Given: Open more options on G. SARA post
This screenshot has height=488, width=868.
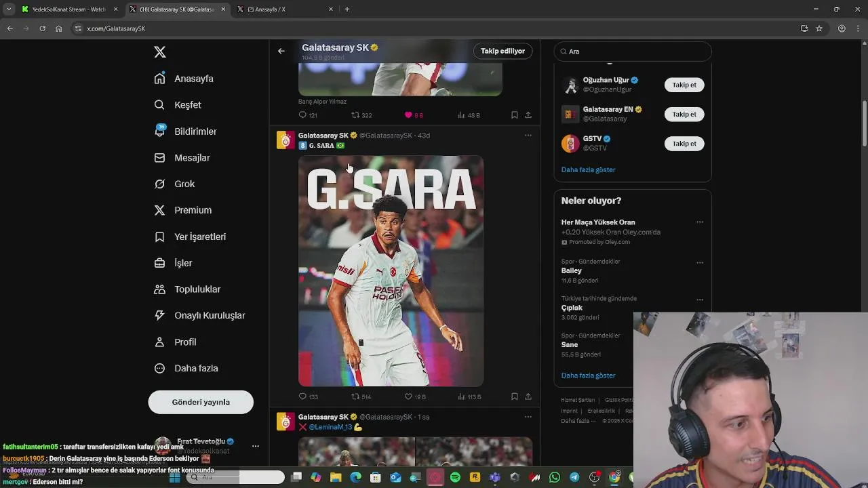Looking at the screenshot, I should [528, 136].
